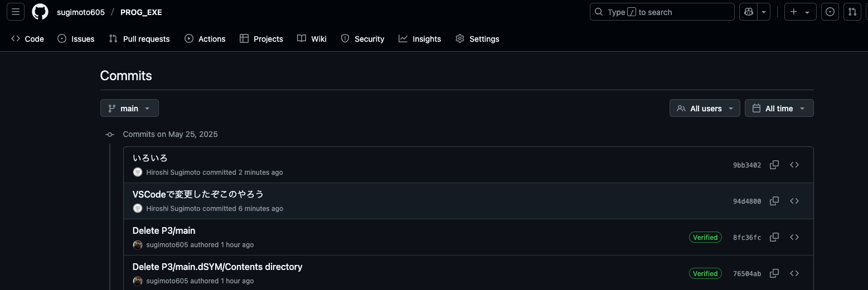Go to GitHub home via the Octocat logo
Screen dimensions: 868x290
40,12
